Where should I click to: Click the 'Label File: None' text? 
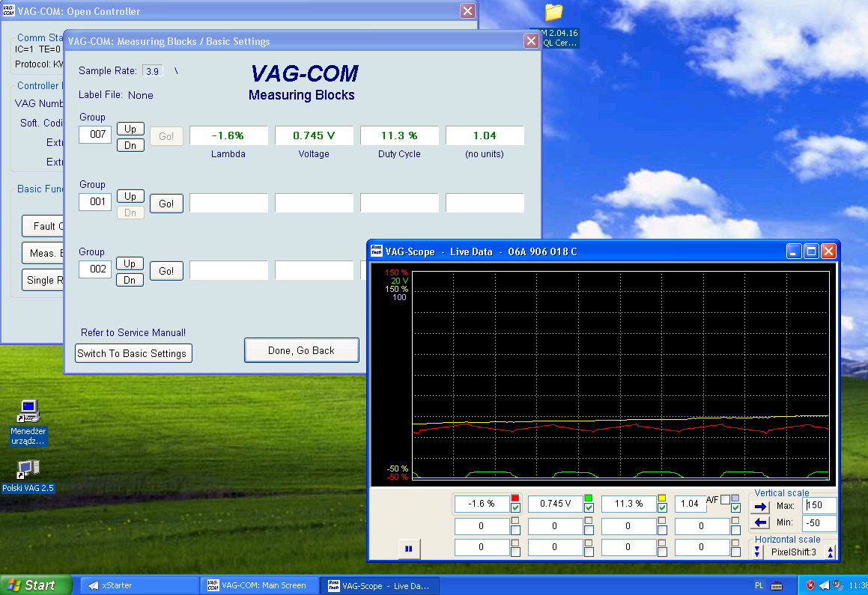coord(115,95)
